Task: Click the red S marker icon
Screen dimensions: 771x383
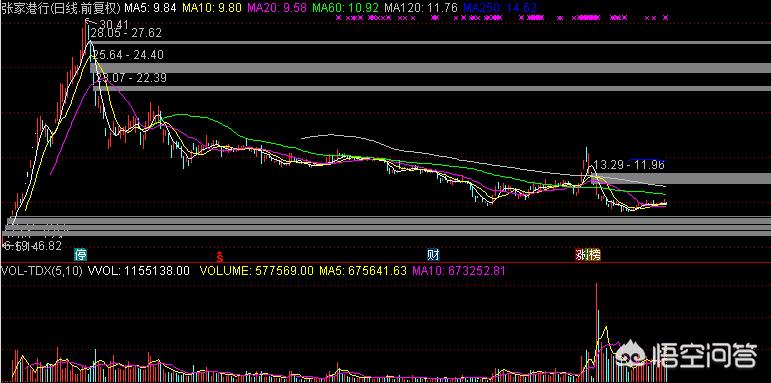Action: (221, 255)
